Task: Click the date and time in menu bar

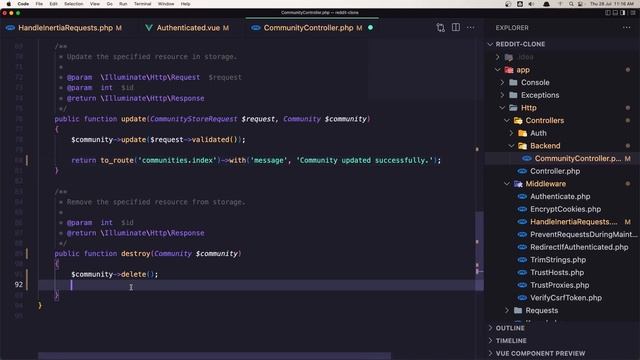Action: [613, 4]
